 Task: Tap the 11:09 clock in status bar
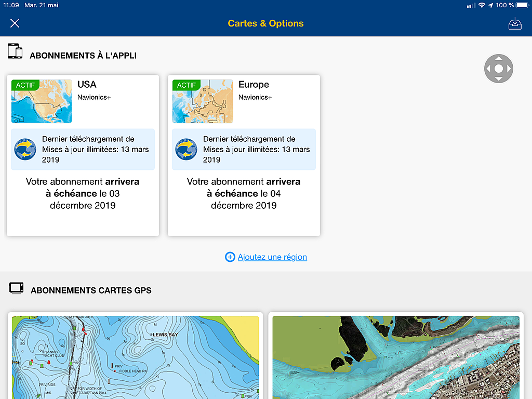11,5
